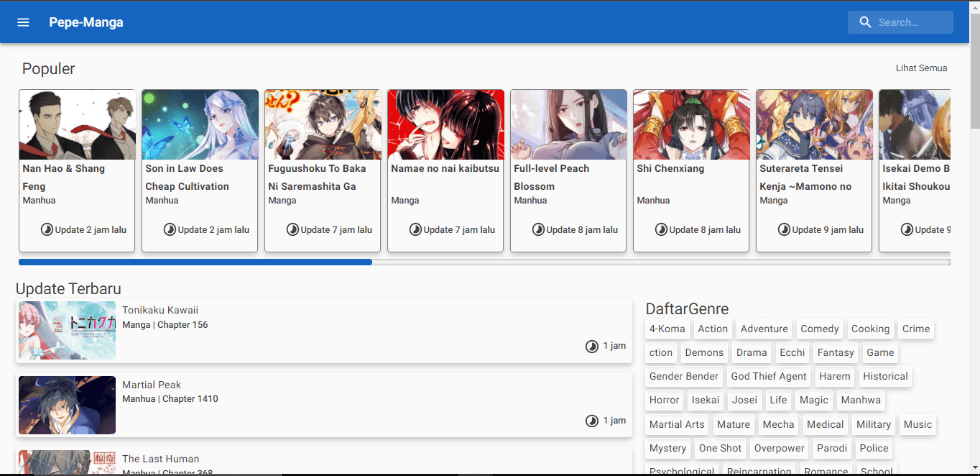
Task: Open the hamburger navigation menu
Action: 23,22
